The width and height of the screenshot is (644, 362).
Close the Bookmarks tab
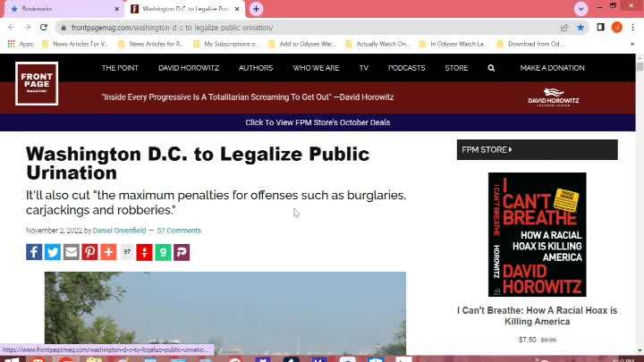click(x=116, y=9)
